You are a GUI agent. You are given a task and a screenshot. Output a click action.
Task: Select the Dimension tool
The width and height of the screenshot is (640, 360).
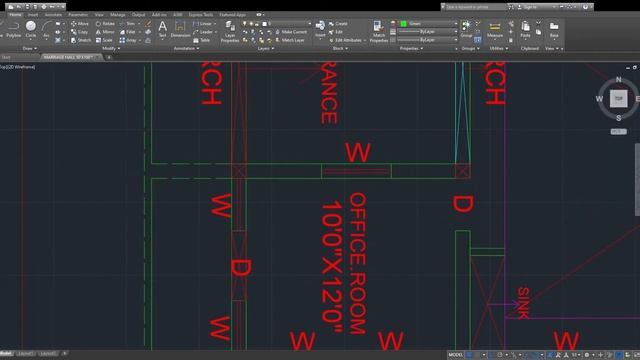tap(180, 29)
